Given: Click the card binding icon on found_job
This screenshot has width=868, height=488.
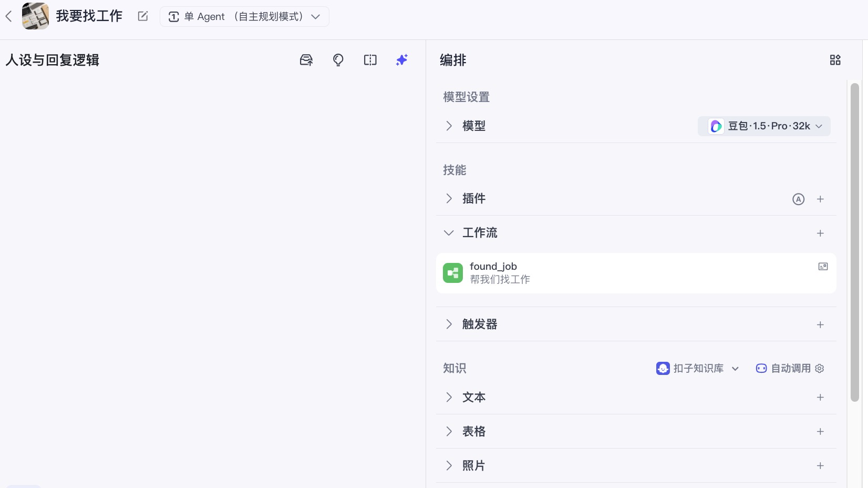Looking at the screenshot, I should 823,267.
